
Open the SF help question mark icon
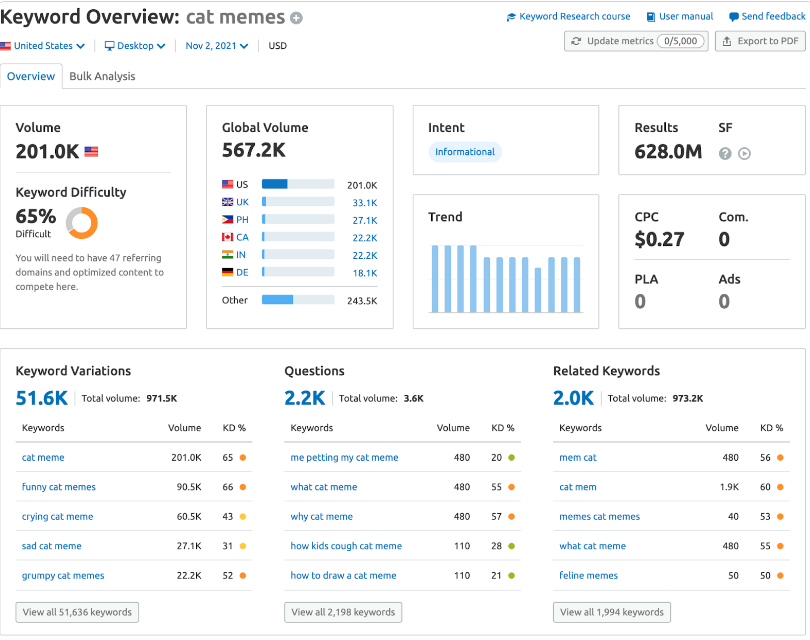tap(725, 153)
